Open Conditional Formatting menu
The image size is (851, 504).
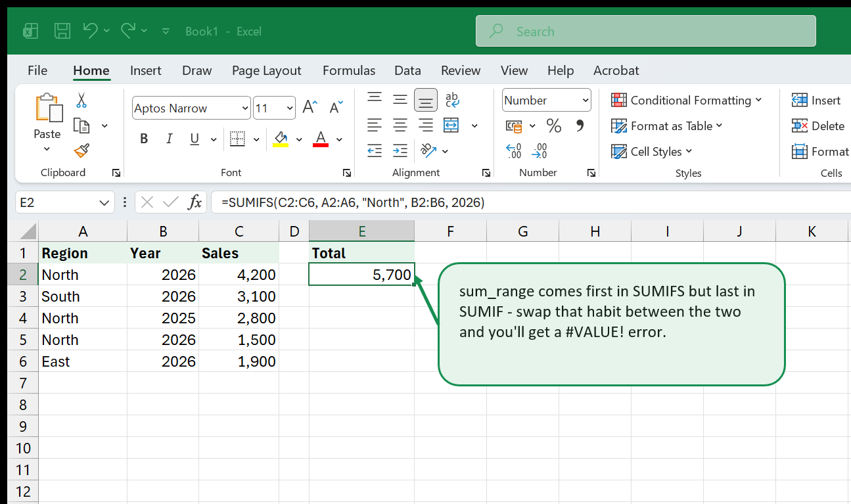point(686,100)
